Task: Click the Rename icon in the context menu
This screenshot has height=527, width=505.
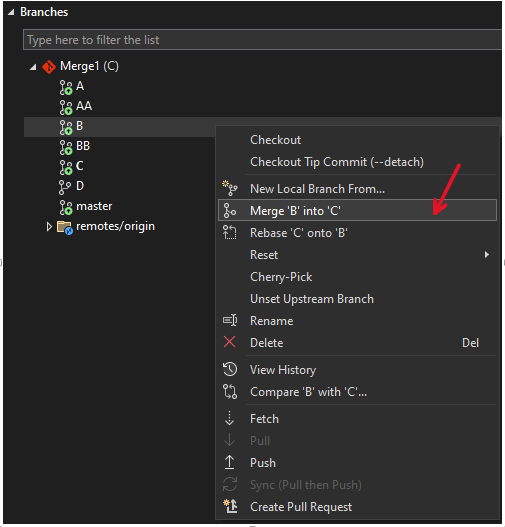Action: [x=230, y=320]
